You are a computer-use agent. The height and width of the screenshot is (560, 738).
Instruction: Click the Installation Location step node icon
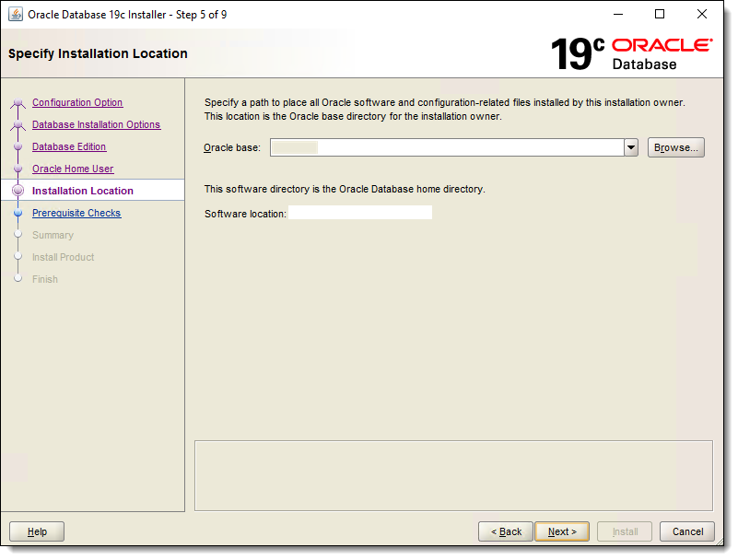[18, 191]
